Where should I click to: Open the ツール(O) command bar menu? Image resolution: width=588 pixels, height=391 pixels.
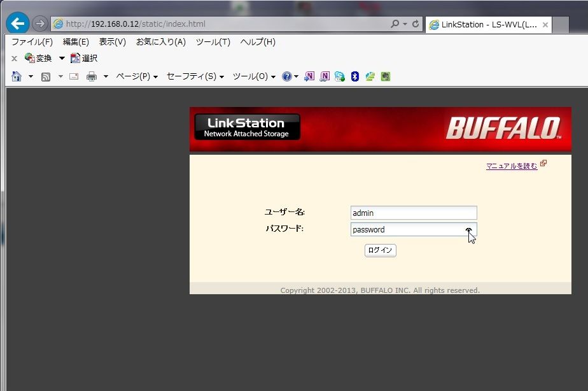tap(254, 76)
